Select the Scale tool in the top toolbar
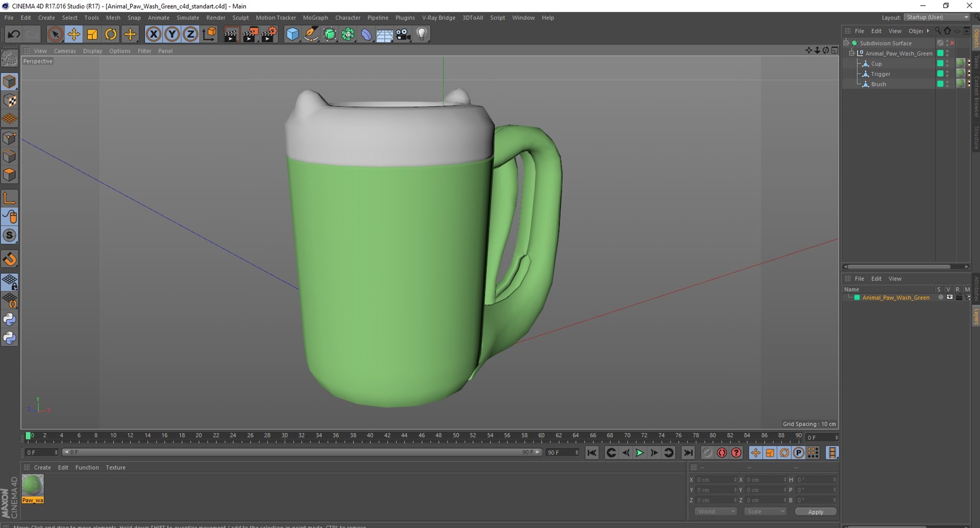Image resolution: width=980 pixels, height=528 pixels. (x=92, y=34)
